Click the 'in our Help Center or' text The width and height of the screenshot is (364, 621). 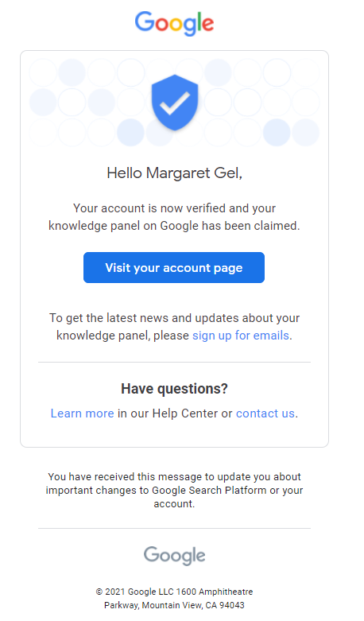pos(175,413)
